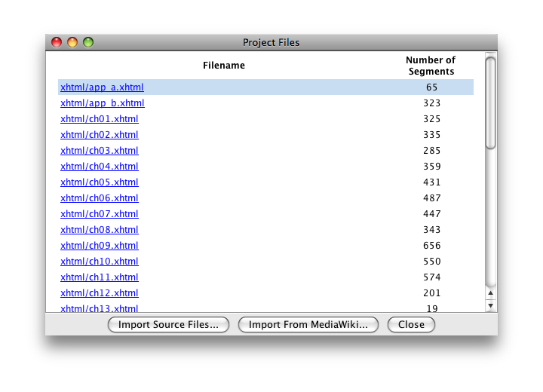The image size is (543, 392).
Task: Select the xhtml/ch07.xhtml link
Action: [x=100, y=214]
